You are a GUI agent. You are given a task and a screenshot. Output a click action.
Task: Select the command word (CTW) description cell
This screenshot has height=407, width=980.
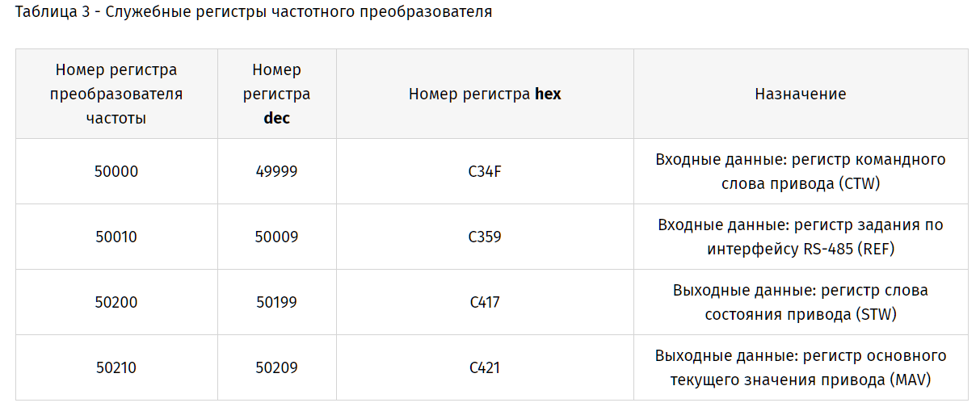[800, 171]
